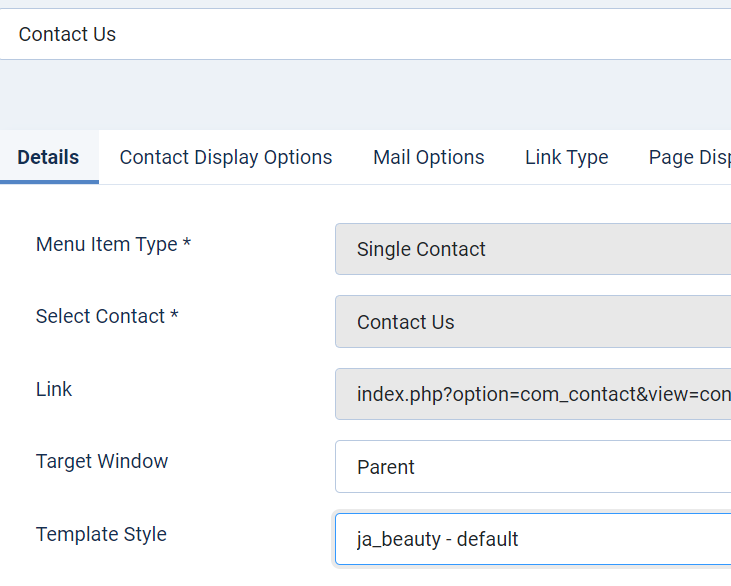This screenshot has width=731, height=586.
Task: Select the Details tab
Action: point(48,158)
